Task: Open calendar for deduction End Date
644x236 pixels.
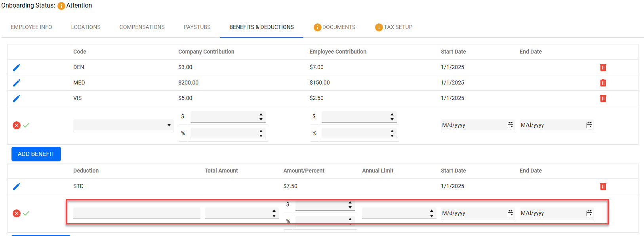Action: point(589,213)
